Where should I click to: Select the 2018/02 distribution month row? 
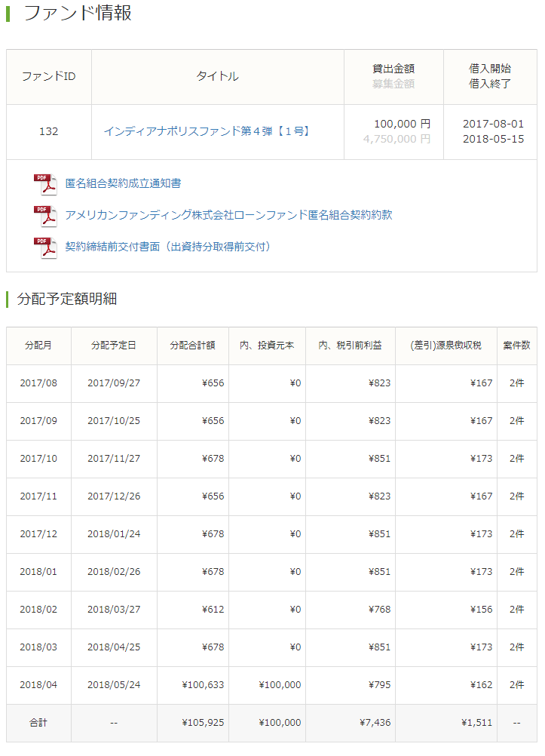coord(38,610)
